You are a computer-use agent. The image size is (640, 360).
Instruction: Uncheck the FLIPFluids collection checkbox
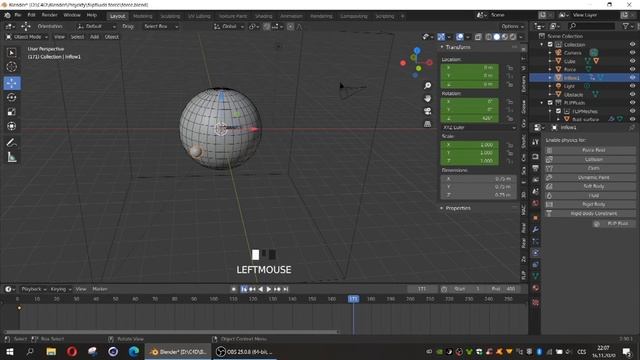(550, 103)
